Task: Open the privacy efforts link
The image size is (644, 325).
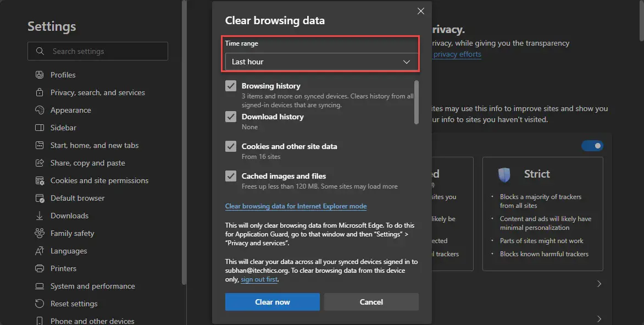Action: coord(457,54)
